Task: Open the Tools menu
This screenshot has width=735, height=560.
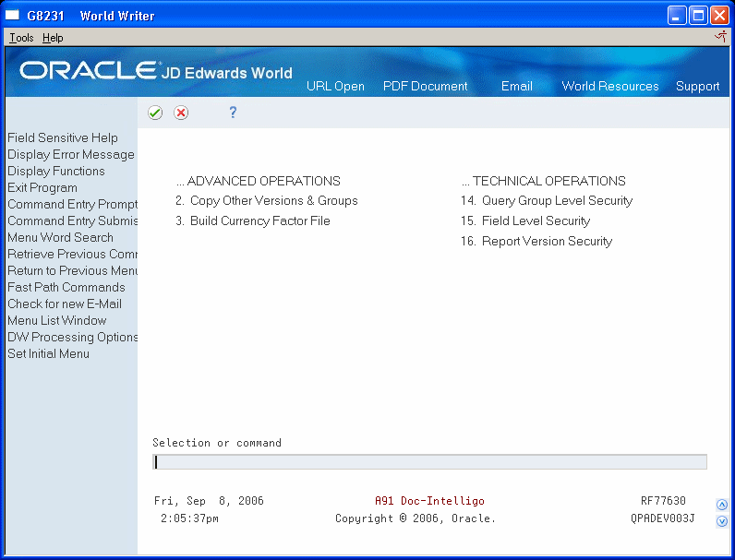Action: (21, 38)
